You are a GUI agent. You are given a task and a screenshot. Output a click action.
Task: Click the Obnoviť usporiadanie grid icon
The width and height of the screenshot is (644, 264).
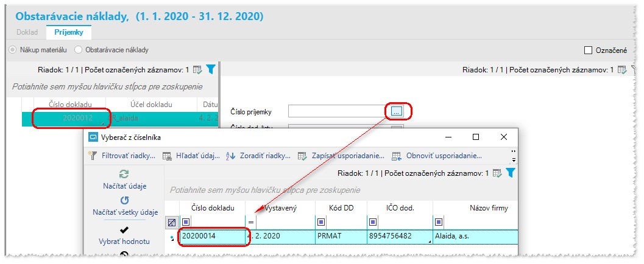[397, 156]
